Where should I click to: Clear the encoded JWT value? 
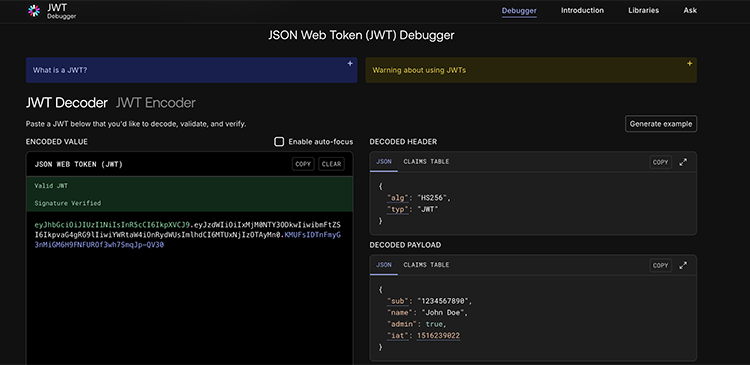[x=331, y=164]
